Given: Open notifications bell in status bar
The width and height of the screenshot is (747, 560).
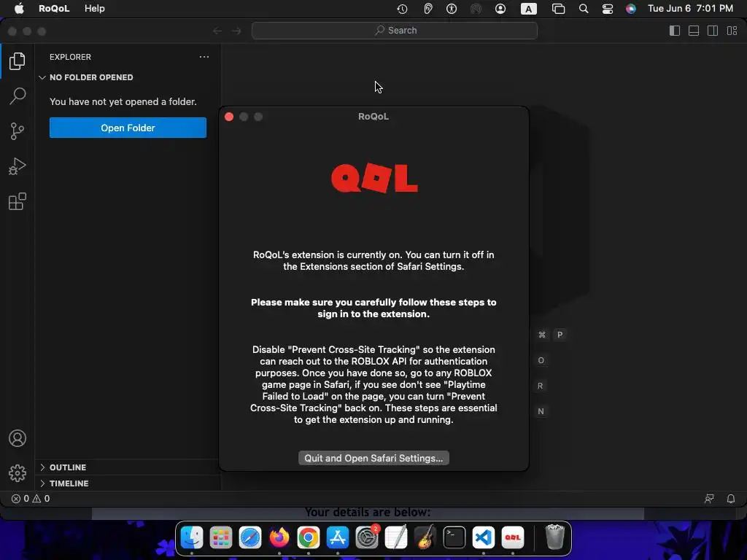Looking at the screenshot, I should pyautogui.click(x=731, y=499).
